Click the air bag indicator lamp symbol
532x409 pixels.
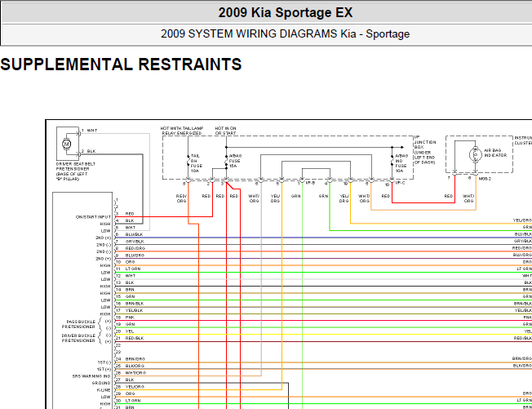coord(476,154)
